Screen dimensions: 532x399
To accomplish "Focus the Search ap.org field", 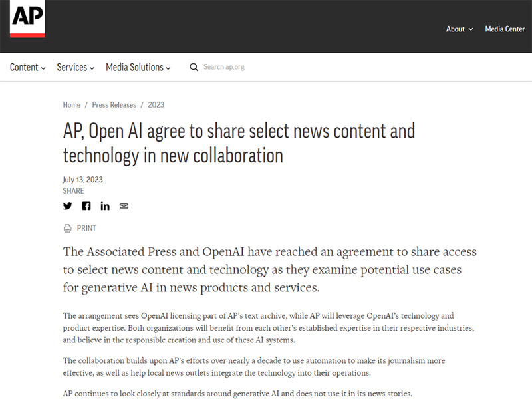I will tap(224, 67).
